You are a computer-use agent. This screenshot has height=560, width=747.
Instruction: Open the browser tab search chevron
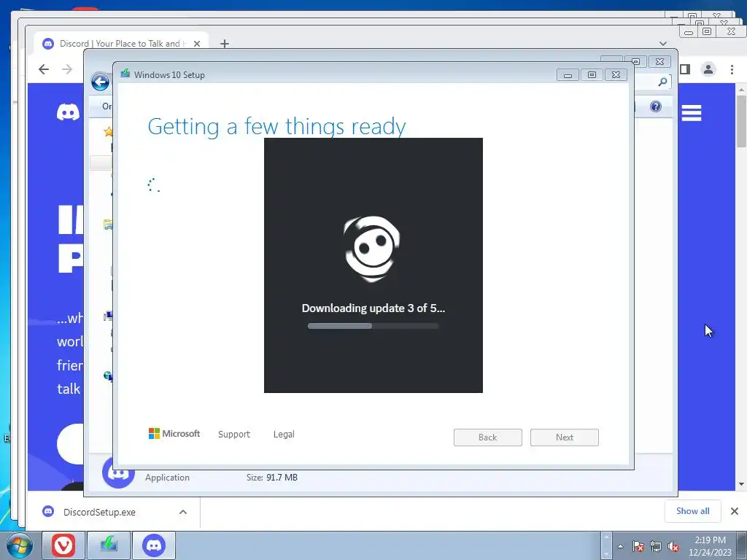coord(662,43)
